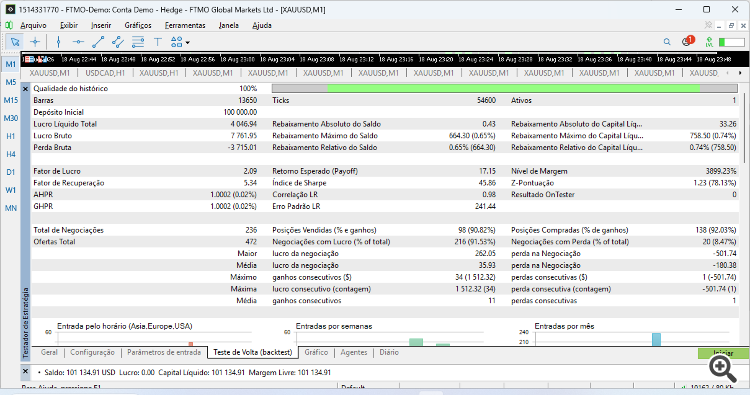Switch to H1 timeframe
Screen dimensions: 750x395
pyautogui.click(x=11, y=136)
